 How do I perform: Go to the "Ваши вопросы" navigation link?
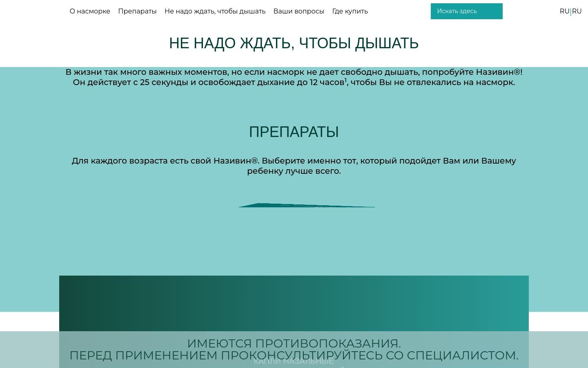click(299, 11)
